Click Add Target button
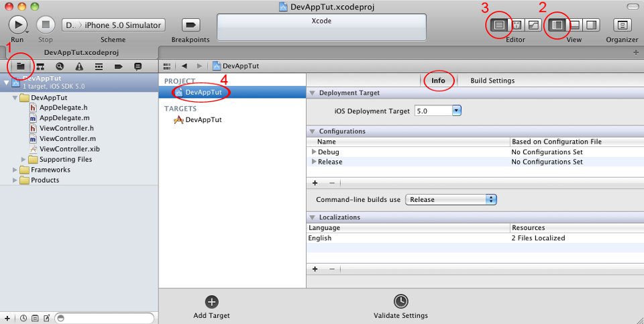Viewport: 644px width, 324px height. pos(211,307)
